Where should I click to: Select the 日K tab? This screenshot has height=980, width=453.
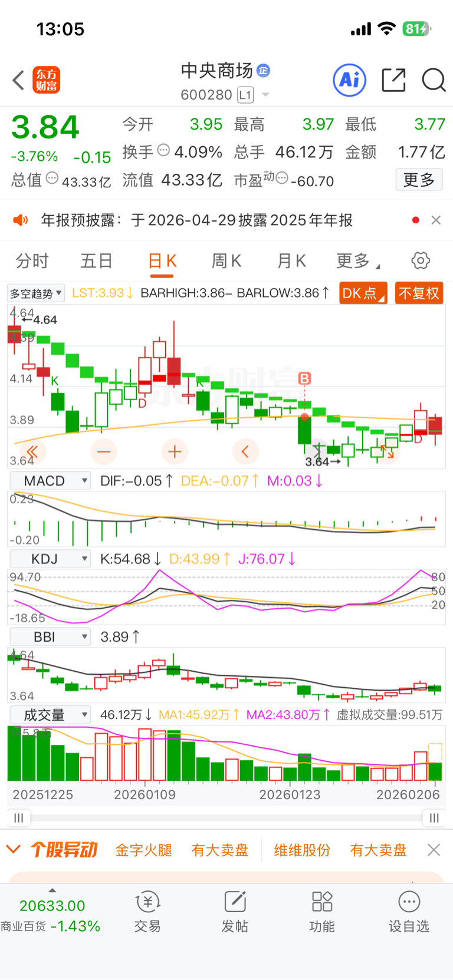coord(162,260)
